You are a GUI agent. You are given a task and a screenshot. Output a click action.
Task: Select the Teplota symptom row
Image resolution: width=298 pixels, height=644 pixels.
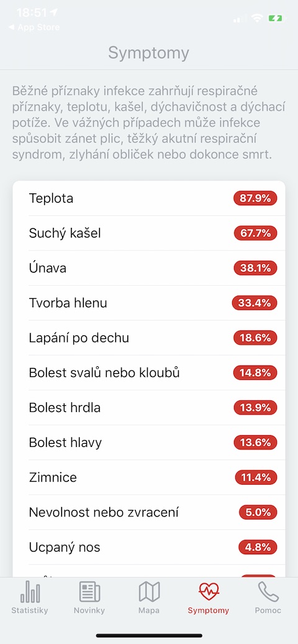tap(149, 198)
